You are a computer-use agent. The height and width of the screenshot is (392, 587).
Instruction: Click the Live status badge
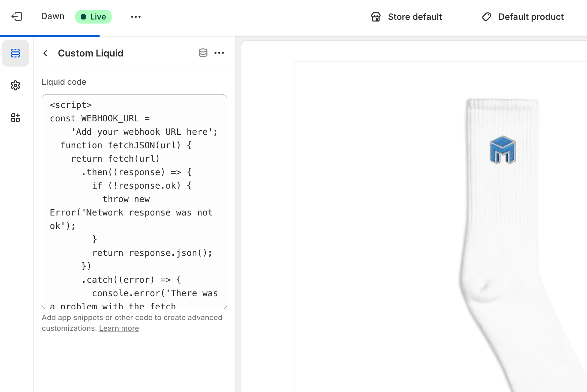point(93,16)
